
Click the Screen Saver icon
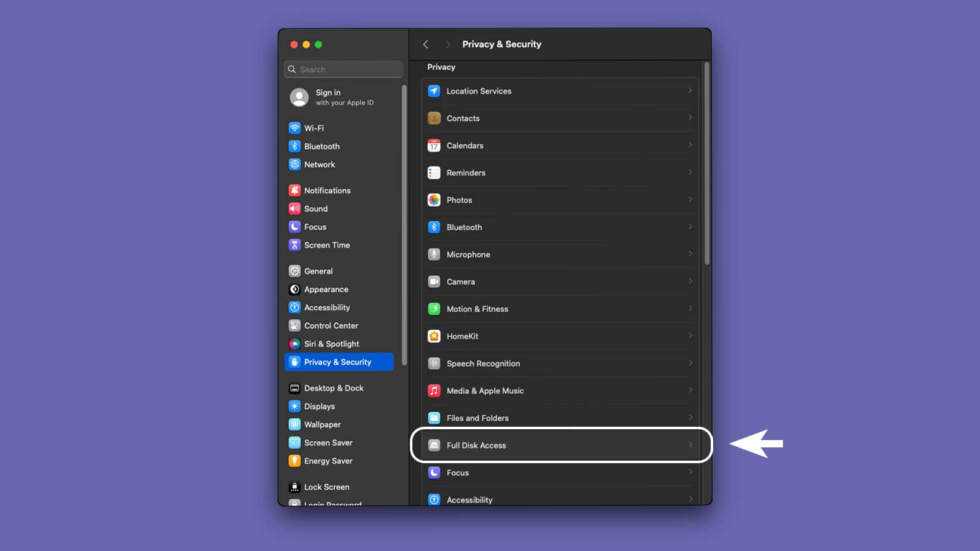point(295,442)
